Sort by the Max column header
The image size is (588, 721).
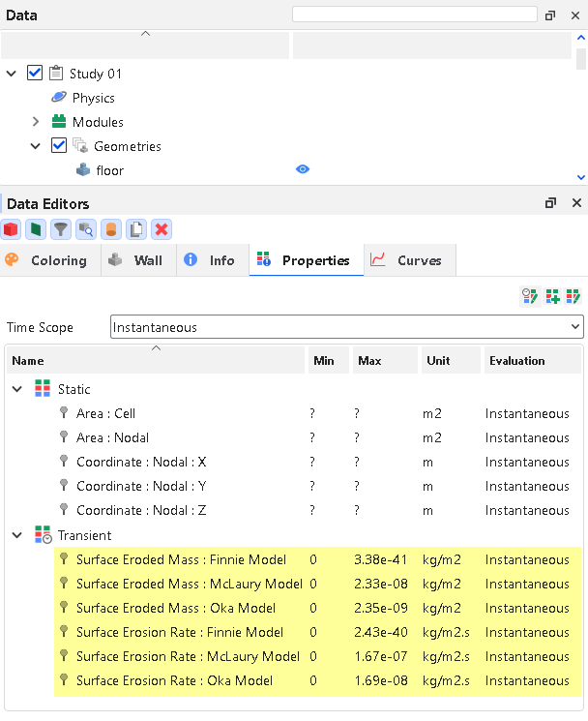(x=369, y=361)
